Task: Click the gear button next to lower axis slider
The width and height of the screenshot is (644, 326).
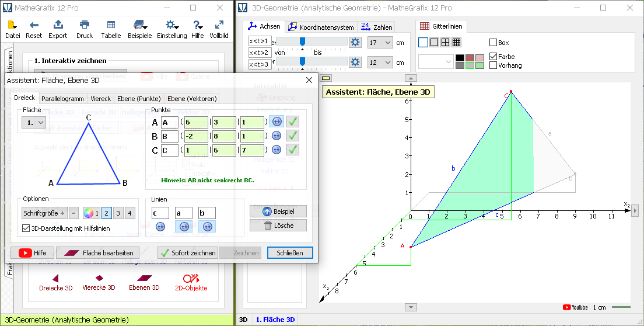Action: point(355,62)
